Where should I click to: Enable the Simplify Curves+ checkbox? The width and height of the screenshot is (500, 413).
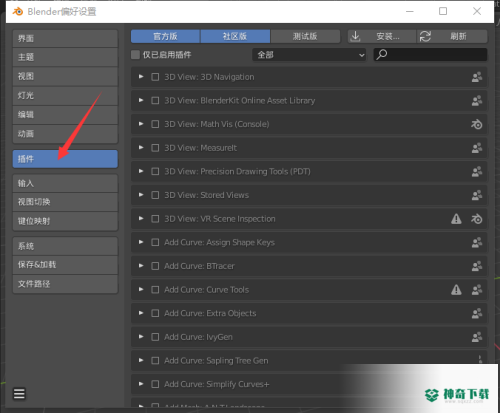pos(155,384)
